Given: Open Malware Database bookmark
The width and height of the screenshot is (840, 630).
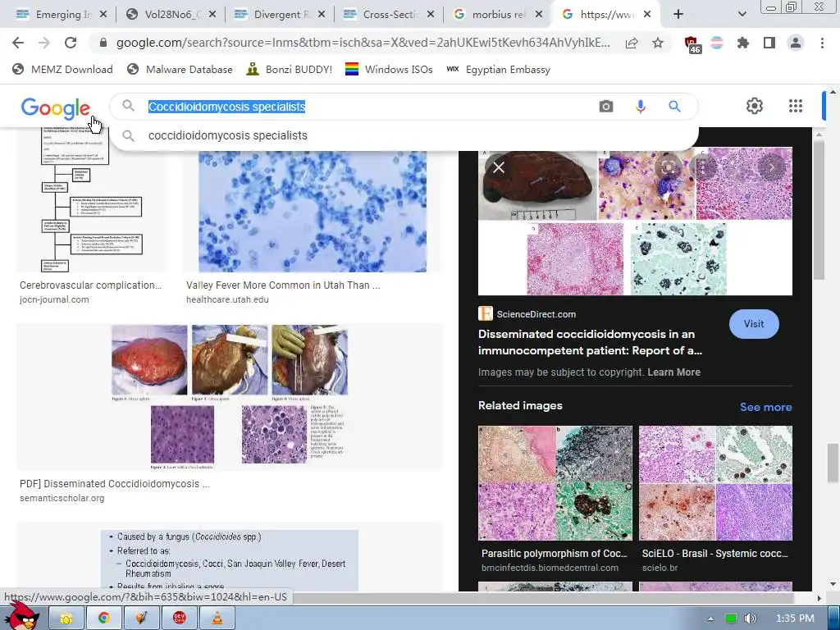Looking at the screenshot, I should tap(180, 69).
